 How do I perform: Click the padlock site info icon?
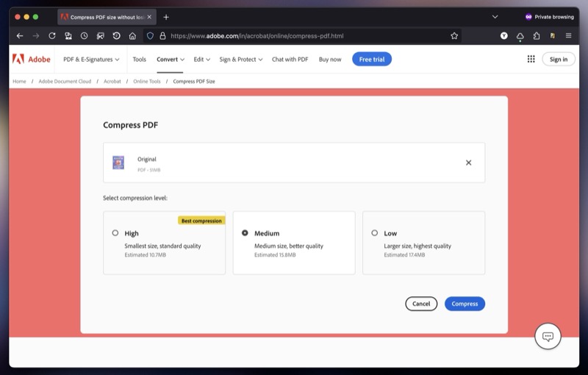[162, 36]
